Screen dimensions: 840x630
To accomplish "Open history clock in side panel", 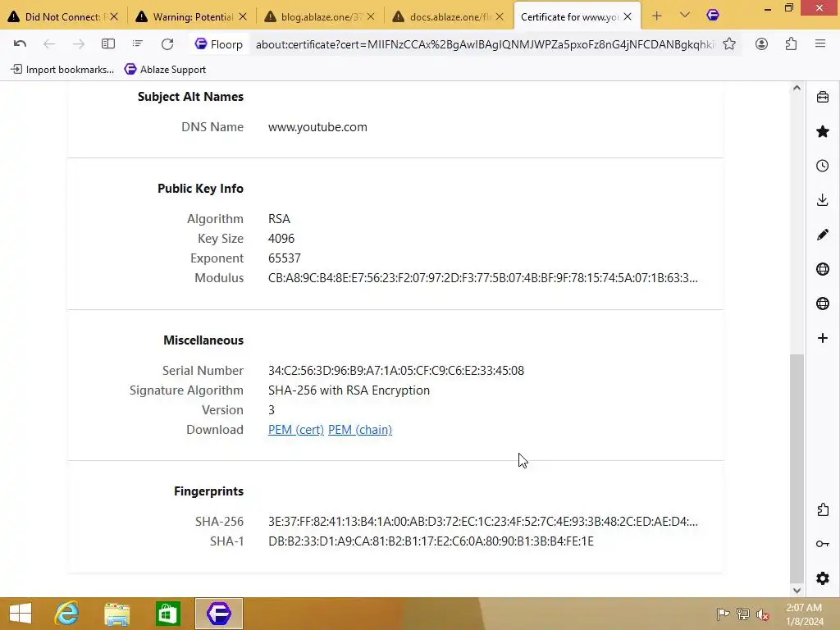I will pos(823,166).
